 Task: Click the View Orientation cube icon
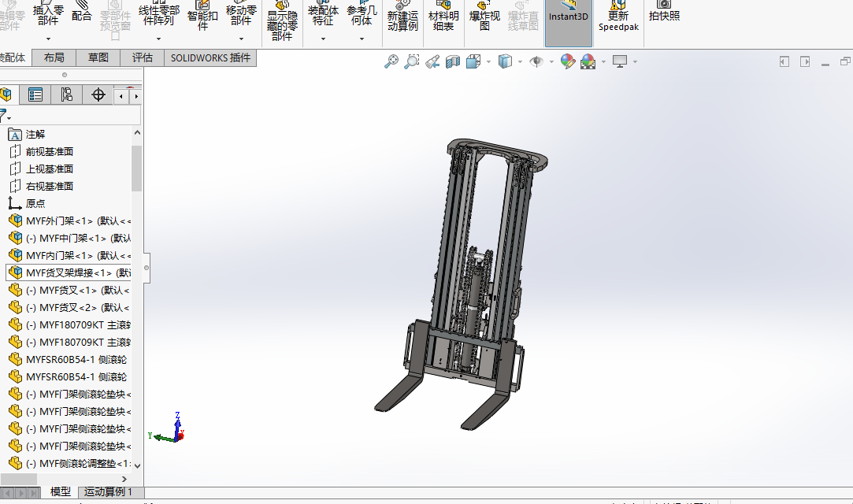pos(473,61)
